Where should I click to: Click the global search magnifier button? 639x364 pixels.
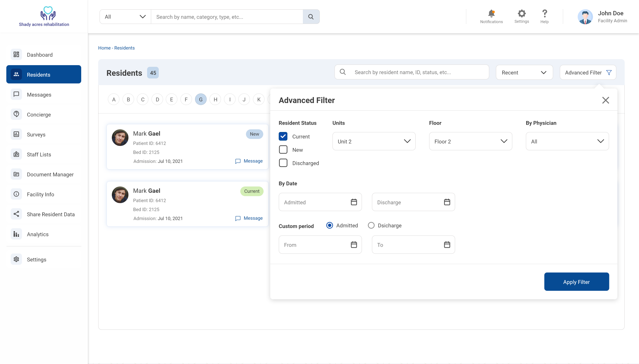pyautogui.click(x=311, y=17)
